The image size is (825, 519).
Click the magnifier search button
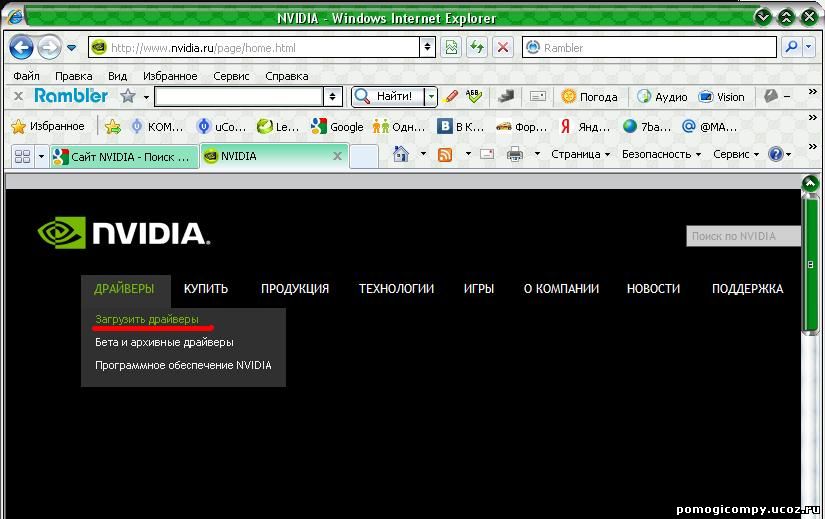(x=791, y=47)
